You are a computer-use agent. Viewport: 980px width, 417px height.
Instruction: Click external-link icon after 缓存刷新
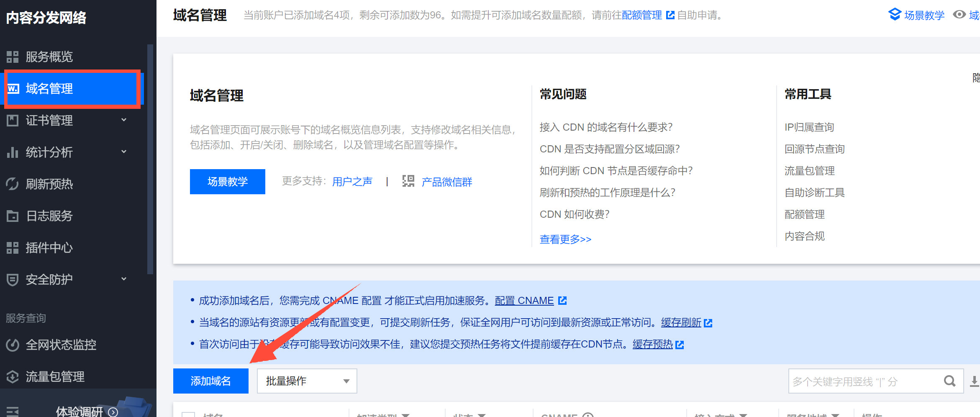click(x=708, y=323)
